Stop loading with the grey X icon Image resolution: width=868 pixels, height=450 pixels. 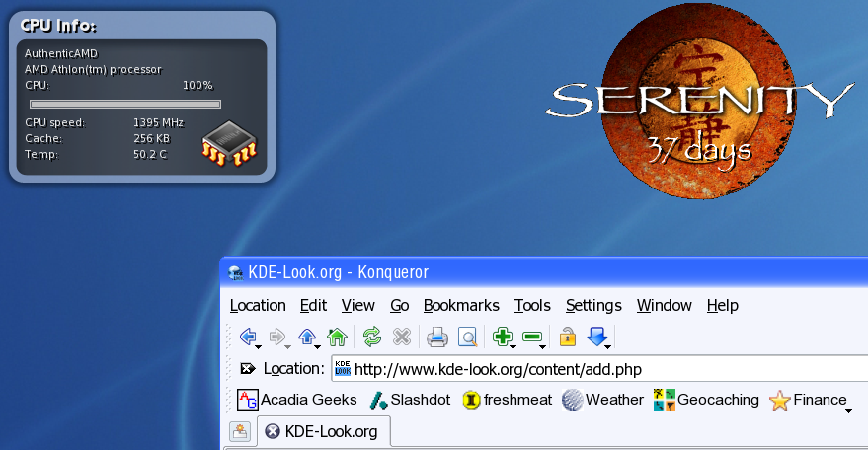click(402, 336)
